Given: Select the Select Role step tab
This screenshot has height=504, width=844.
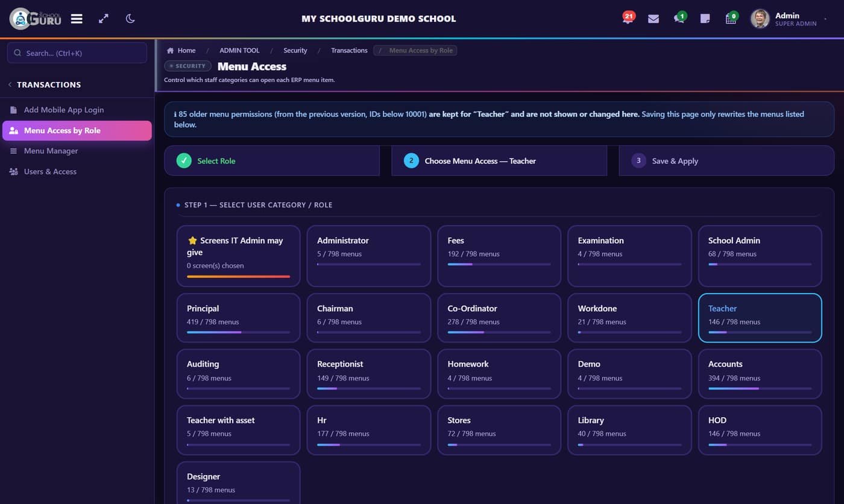Looking at the screenshot, I should coord(272,160).
